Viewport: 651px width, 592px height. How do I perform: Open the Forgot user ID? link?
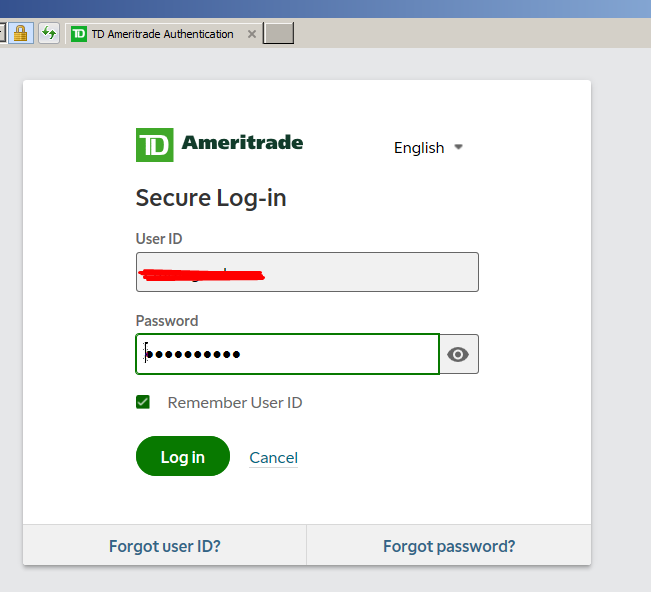click(165, 546)
